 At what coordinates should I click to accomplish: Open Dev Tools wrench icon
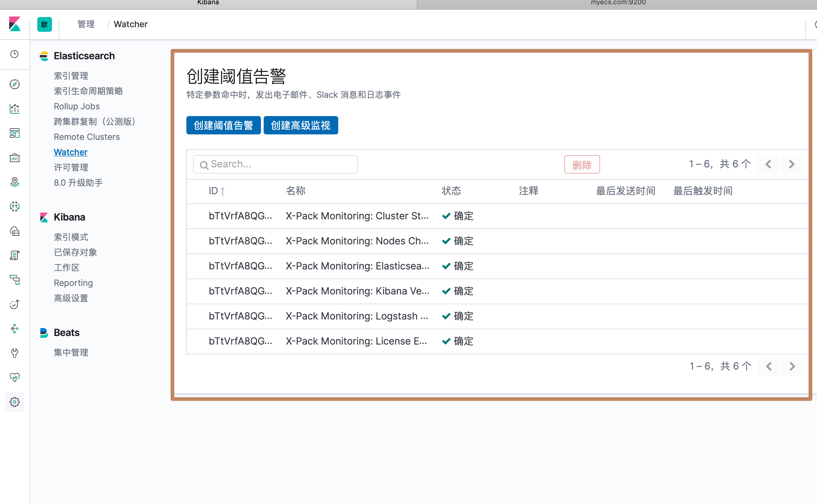pyautogui.click(x=14, y=353)
